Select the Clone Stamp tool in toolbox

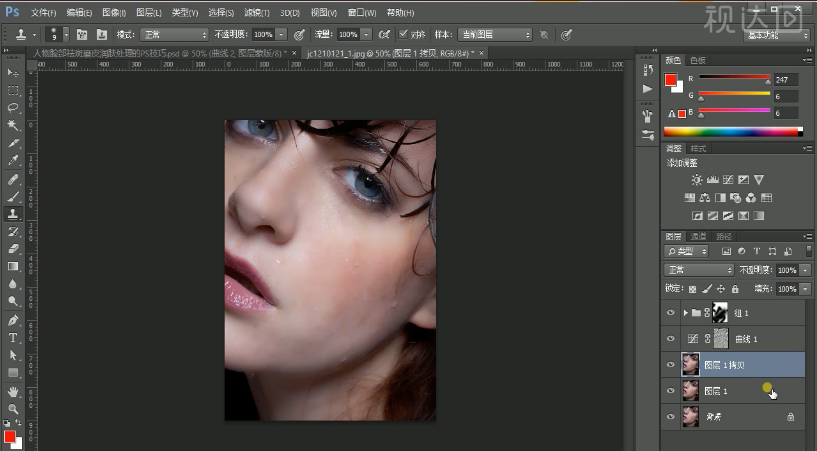(x=13, y=214)
